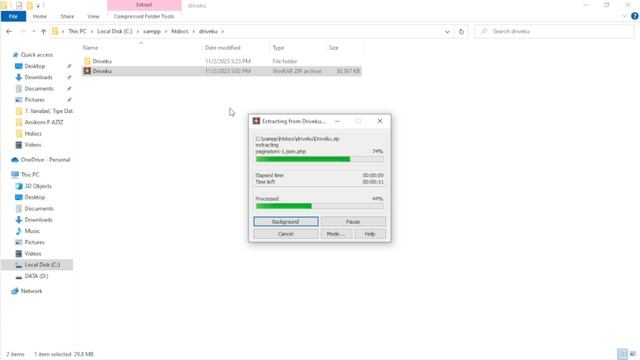Click the file extraction progress bar
This screenshot has height=360, width=640.
(x=320, y=159)
